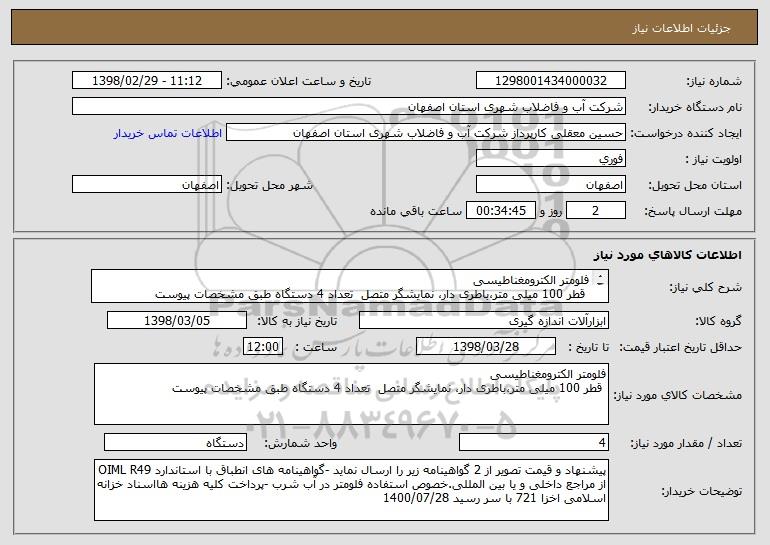The image size is (770, 545).
Task: Open buyer contact information link
Action: coord(167,133)
